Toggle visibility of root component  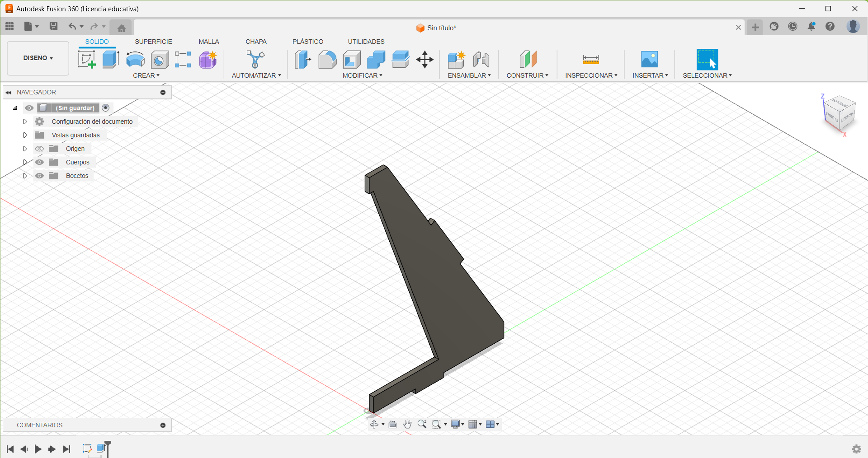point(29,108)
